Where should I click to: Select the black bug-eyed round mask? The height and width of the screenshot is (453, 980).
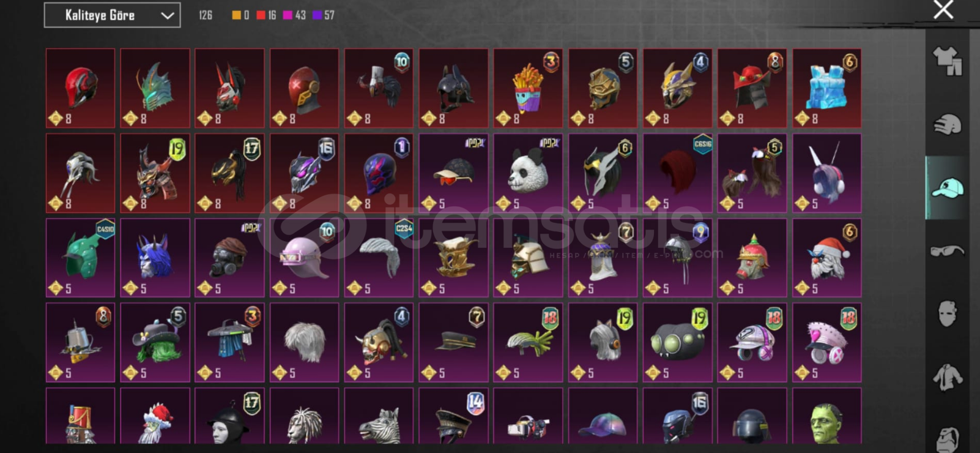tap(678, 343)
